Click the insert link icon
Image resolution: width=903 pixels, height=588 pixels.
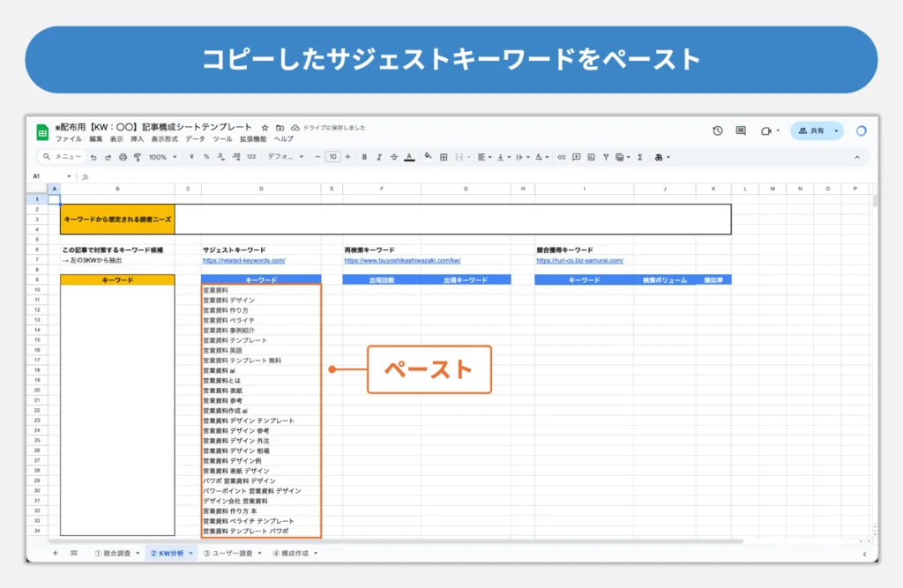561,157
